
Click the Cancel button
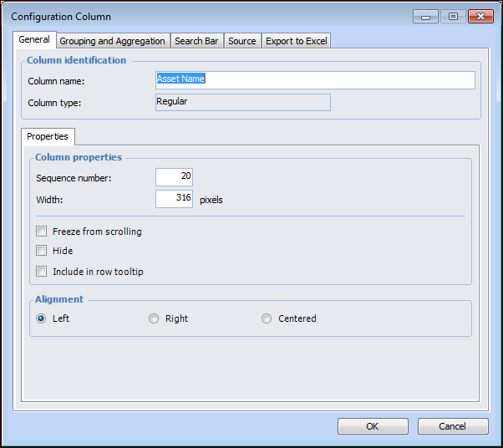(x=452, y=426)
